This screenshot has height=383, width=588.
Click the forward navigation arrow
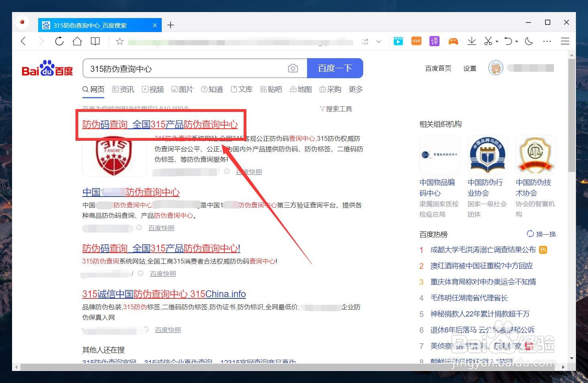coord(41,41)
